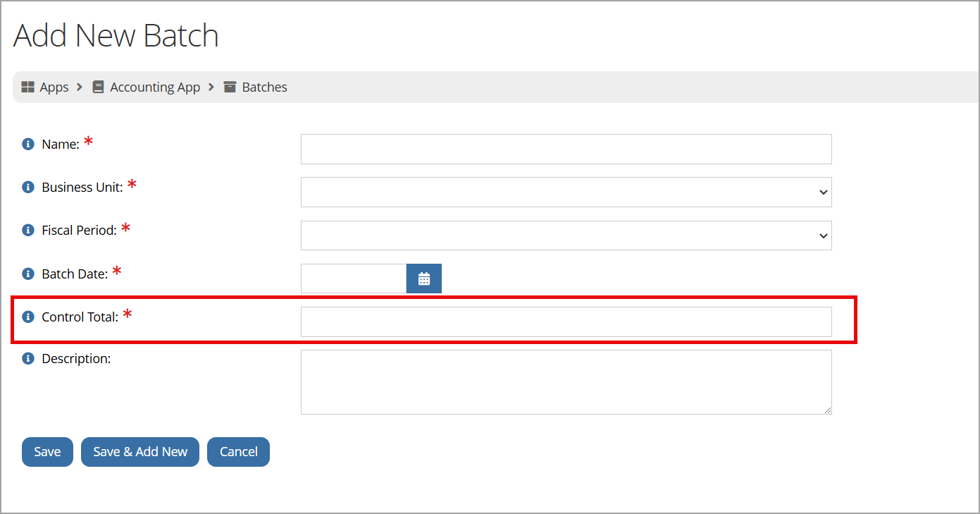Screen dimensions: 980x514
Task: Open the Batch Date calendar picker
Action: pyautogui.click(x=424, y=279)
